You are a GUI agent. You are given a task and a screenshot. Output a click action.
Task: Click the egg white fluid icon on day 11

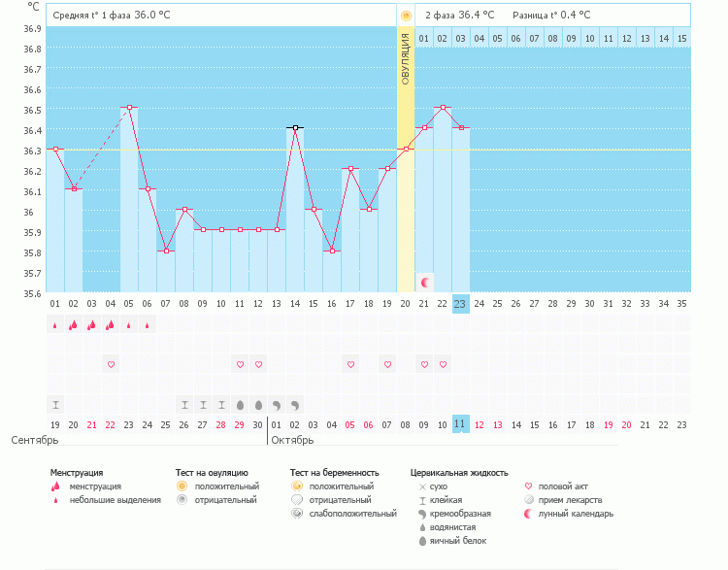tap(240, 404)
